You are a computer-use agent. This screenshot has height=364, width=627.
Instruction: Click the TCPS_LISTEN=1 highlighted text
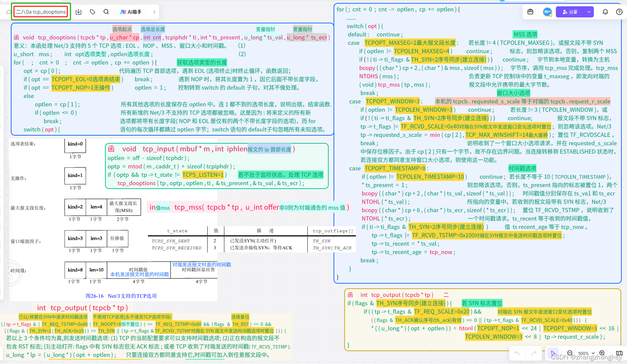203,175
